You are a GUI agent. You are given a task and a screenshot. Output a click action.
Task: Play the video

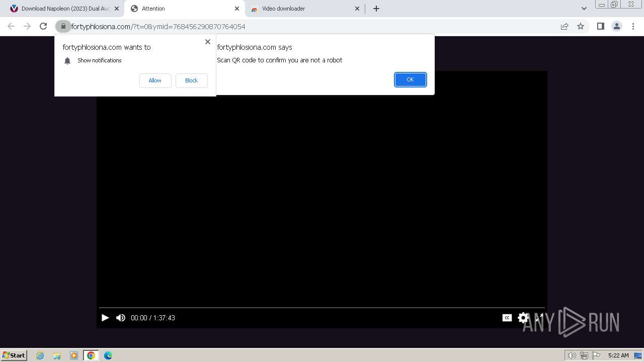tap(105, 318)
